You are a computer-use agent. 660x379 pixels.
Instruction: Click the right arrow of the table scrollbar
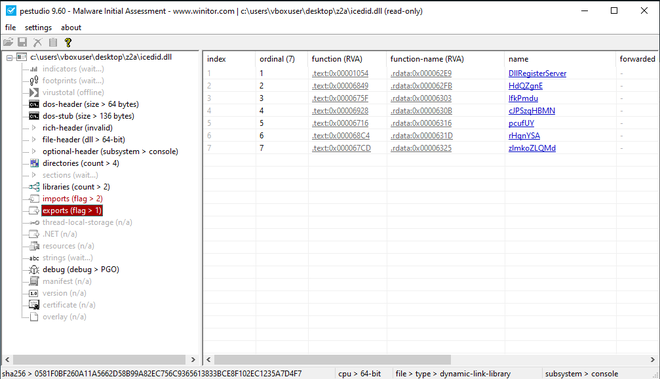pyautogui.click(x=652, y=360)
